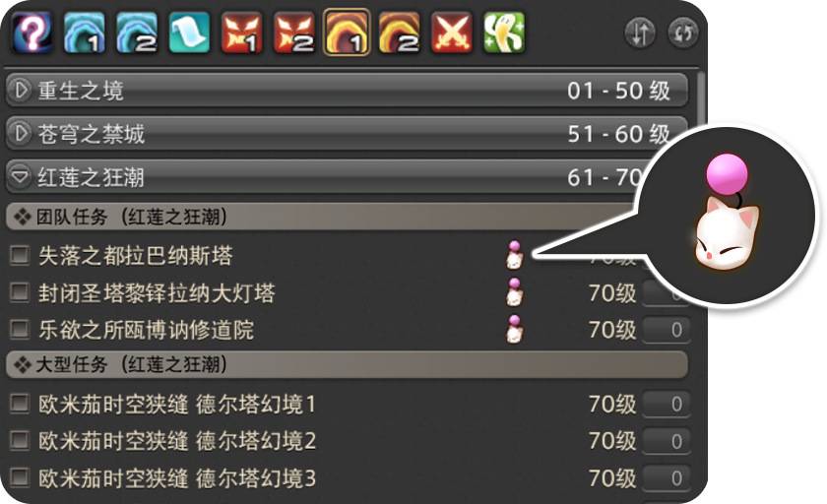Select the green gold saucer icon

504,32
